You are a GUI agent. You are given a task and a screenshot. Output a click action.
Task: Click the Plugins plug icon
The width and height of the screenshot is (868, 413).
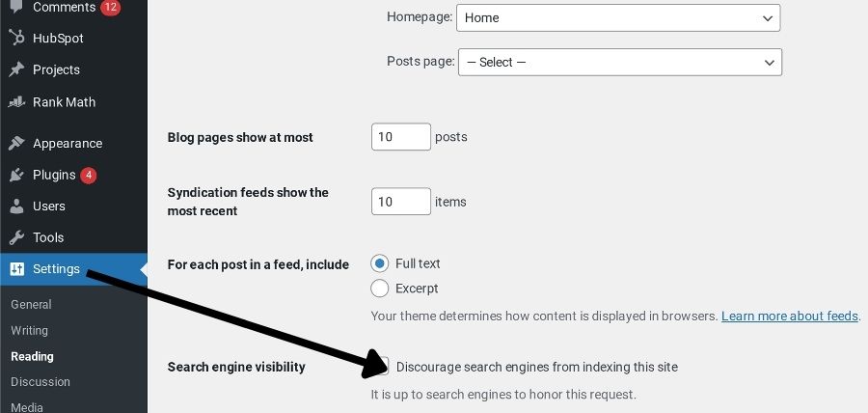coord(16,175)
